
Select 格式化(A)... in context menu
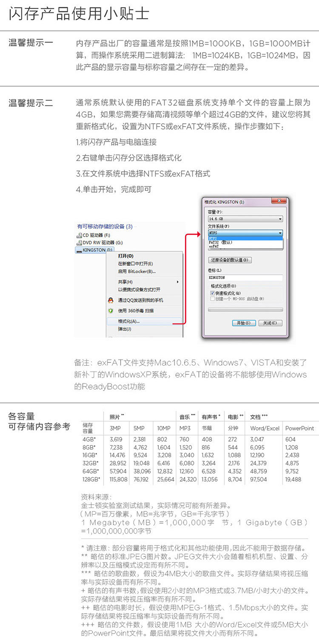[129, 321]
